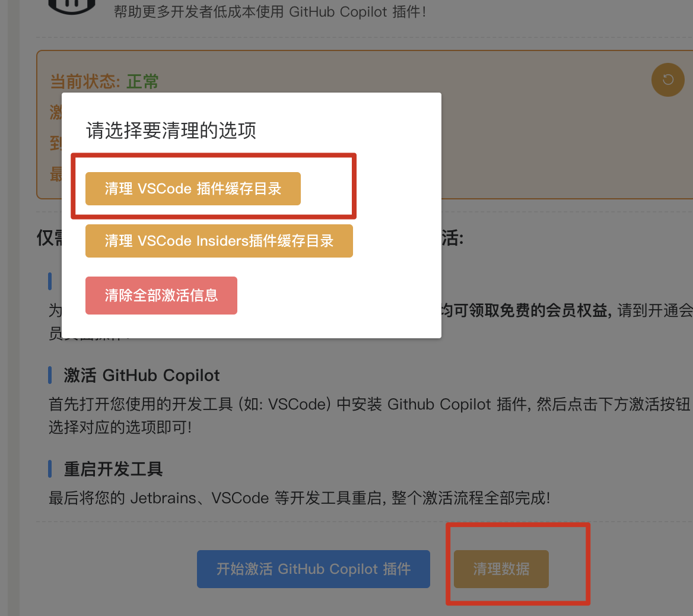Image resolution: width=693 pixels, height=616 pixels.
Task: Click the blue marker beside 重启开发工具
Action: [50, 469]
